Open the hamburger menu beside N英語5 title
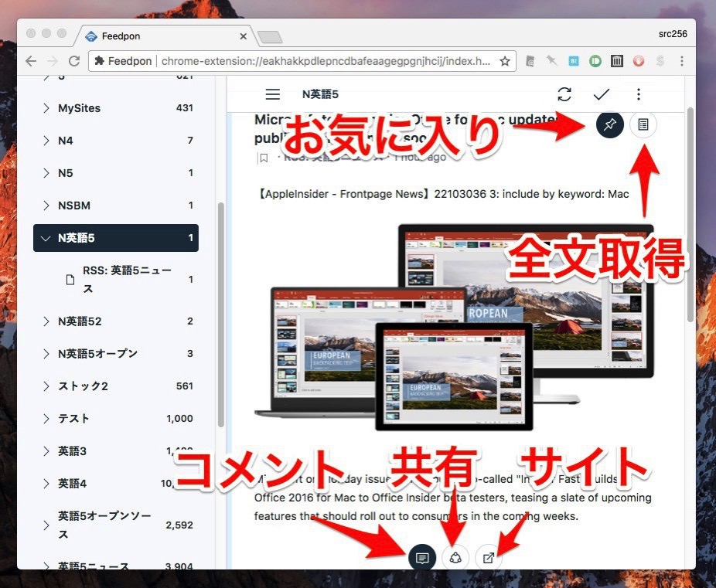This screenshot has height=588, width=716. [273, 94]
